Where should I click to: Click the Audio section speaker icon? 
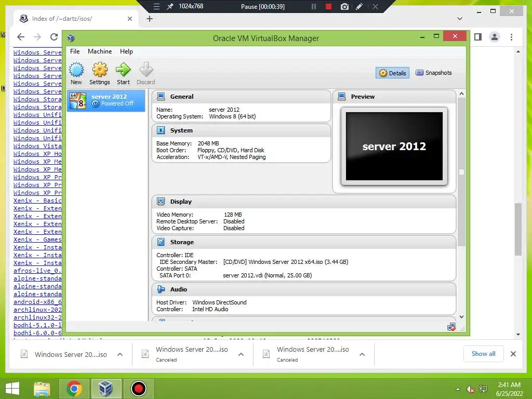coord(161,289)
